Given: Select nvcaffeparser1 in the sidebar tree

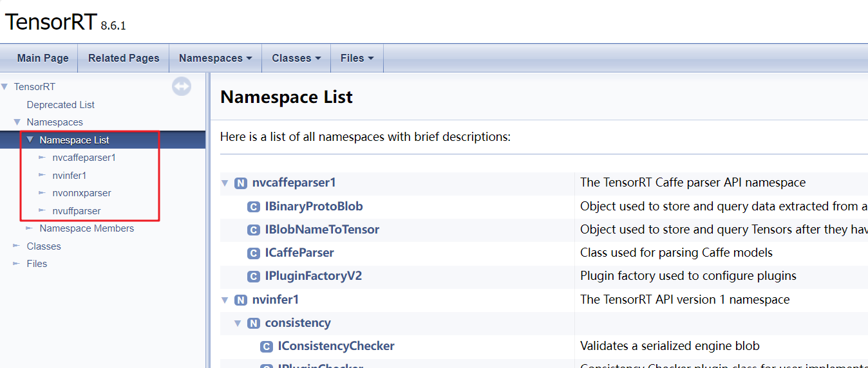Looking at the screenshot, I should tap(84, 157).
